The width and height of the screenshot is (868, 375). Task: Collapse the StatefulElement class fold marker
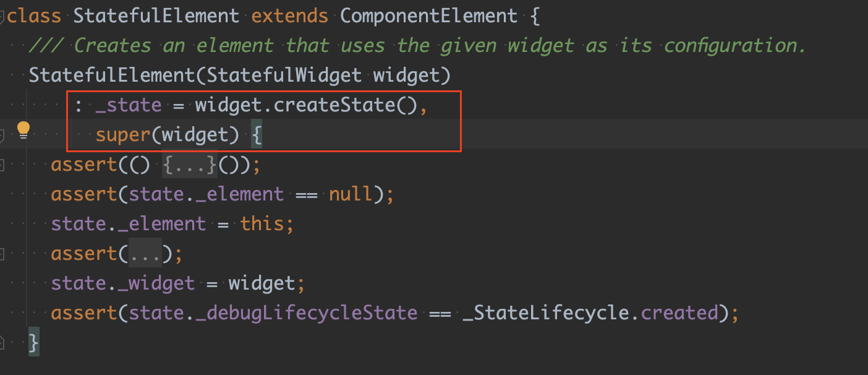(2, 16)
